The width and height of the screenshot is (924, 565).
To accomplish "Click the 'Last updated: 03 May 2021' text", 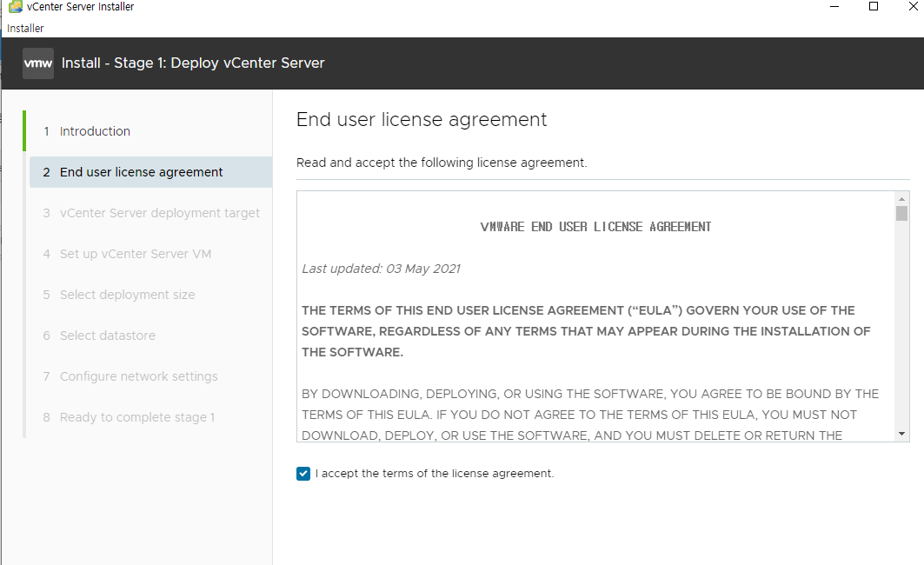I will tap(382, 269).
